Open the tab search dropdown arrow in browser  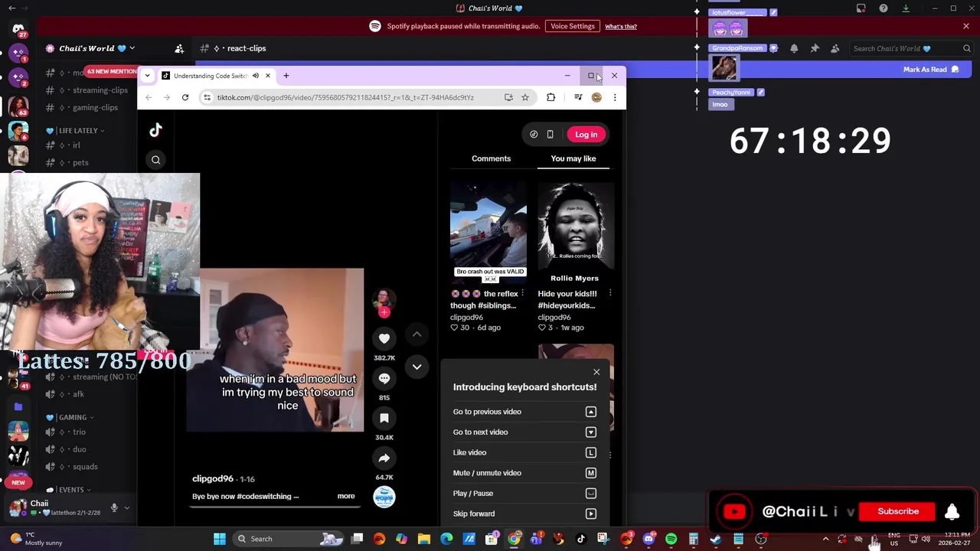tap(147, 76)
